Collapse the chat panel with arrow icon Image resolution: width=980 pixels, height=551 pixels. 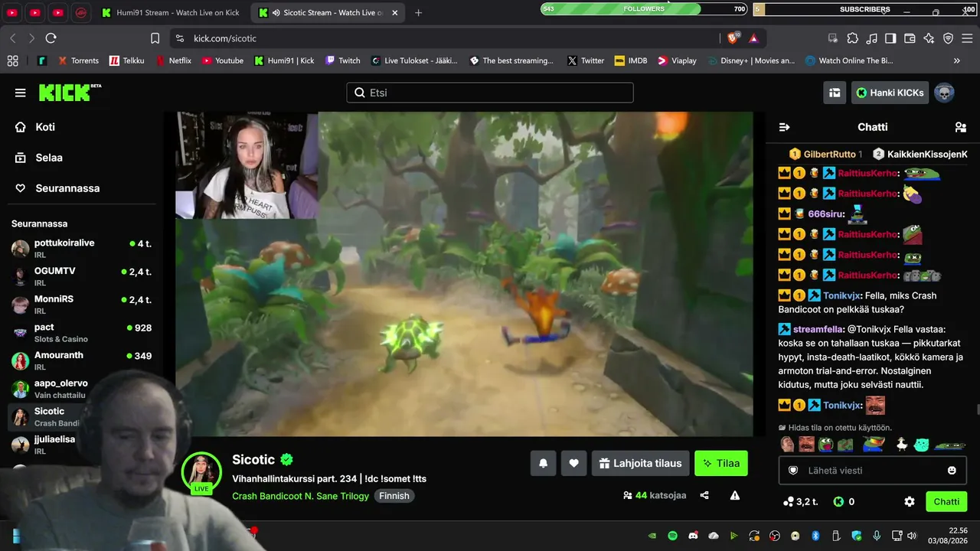click(784, 127)
